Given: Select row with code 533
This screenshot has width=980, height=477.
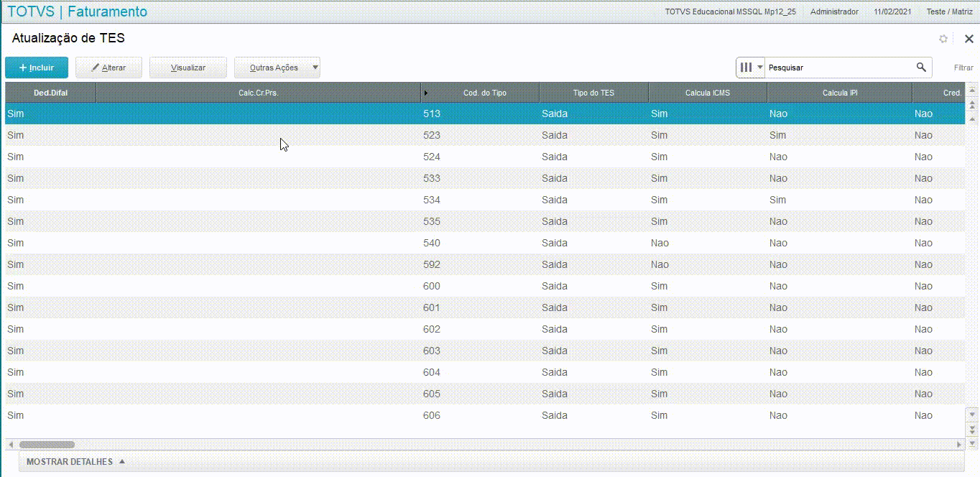Looking at the screenshot, I should tap(485, 178).
